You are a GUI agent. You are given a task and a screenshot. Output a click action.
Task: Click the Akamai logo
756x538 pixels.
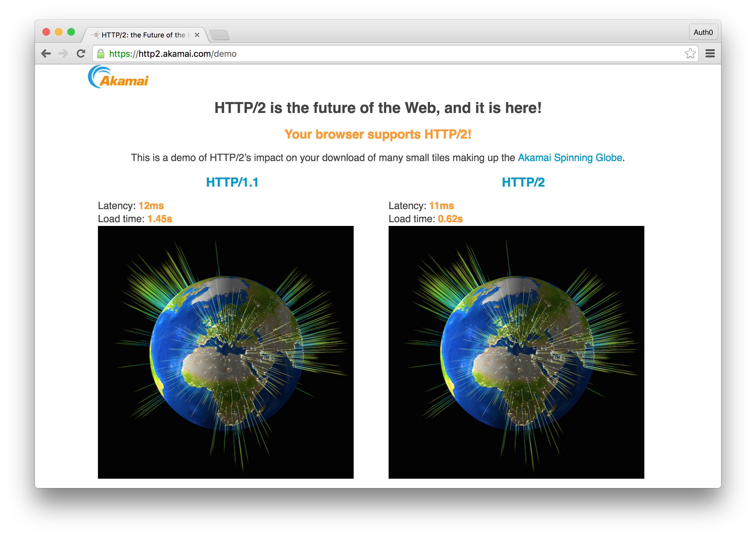pos(118,77)
